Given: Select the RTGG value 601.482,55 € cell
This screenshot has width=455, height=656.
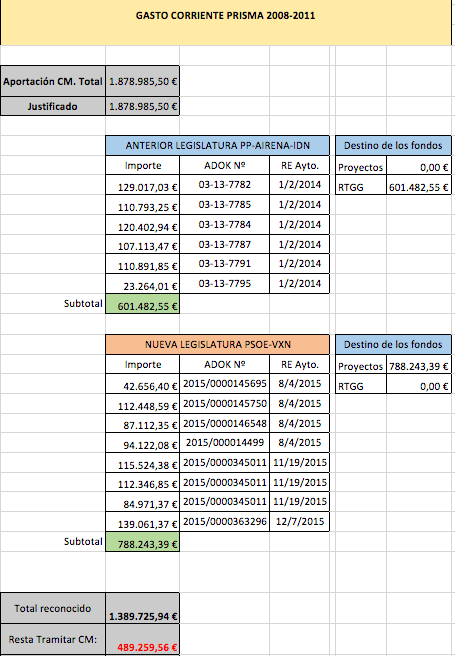Looking at the screenshot, I should click(x=419, y=185).
